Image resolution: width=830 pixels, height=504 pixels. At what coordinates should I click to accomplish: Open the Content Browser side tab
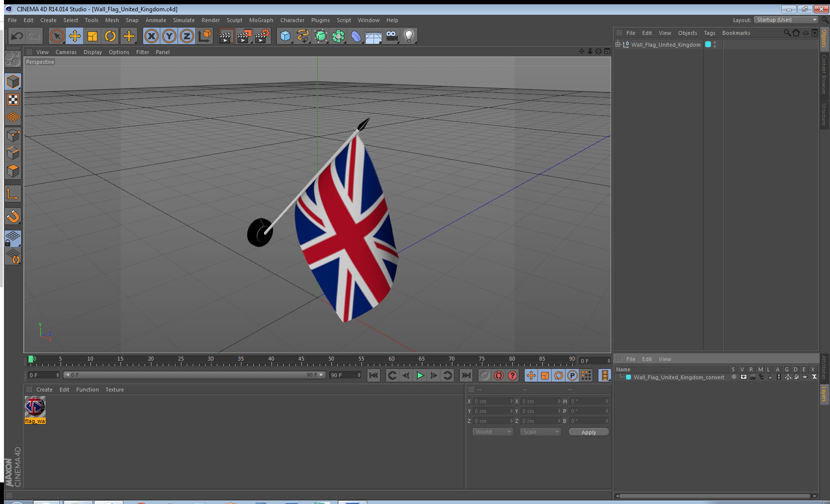[x=824, y=74]
